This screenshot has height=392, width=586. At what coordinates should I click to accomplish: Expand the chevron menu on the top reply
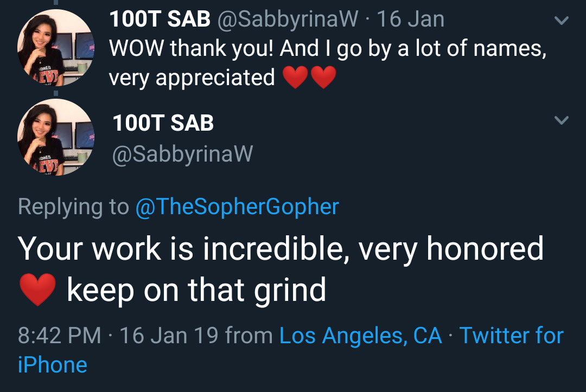[562, 21]
